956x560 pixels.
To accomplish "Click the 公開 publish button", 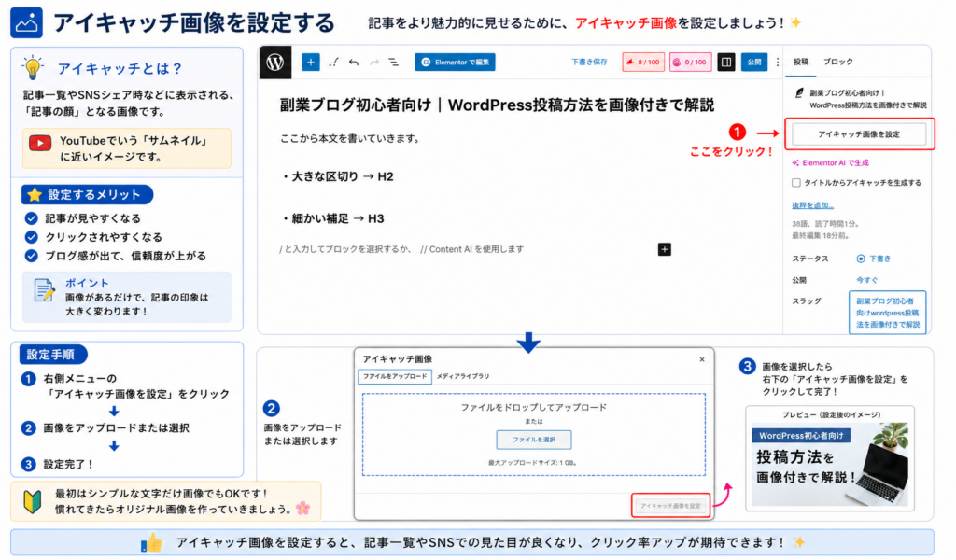I will click(x=754, y=63).
